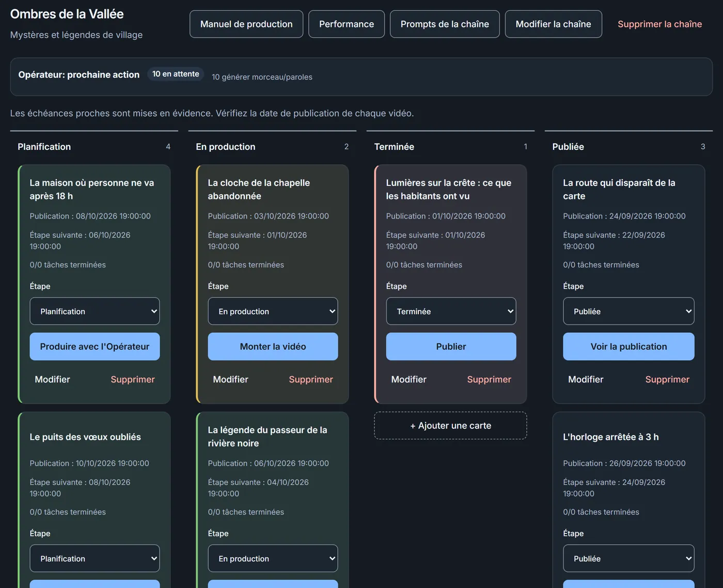This screenshot has width=723, height=588.
Task: Click Produire avec l'Opérateur button
Action: (95, 346)
